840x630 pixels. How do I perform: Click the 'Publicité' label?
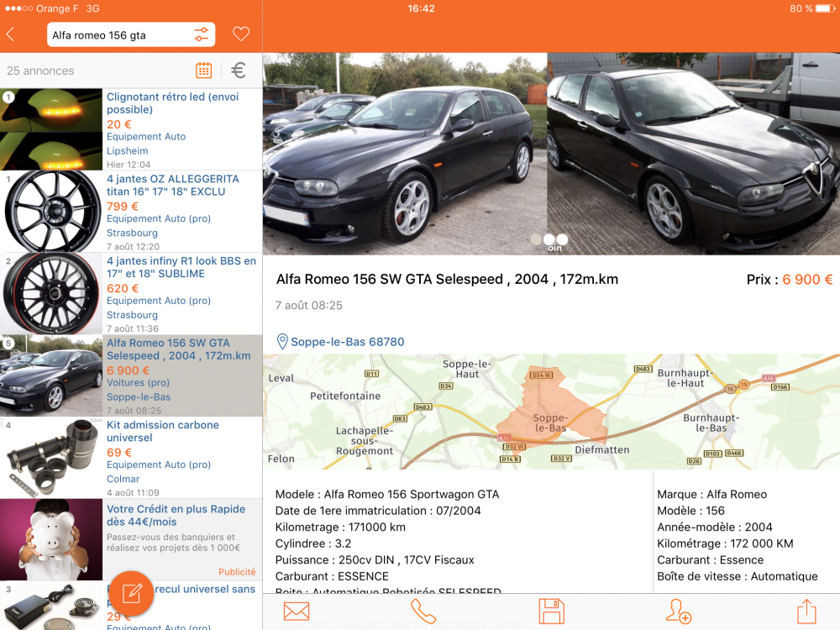pos(237,571)
